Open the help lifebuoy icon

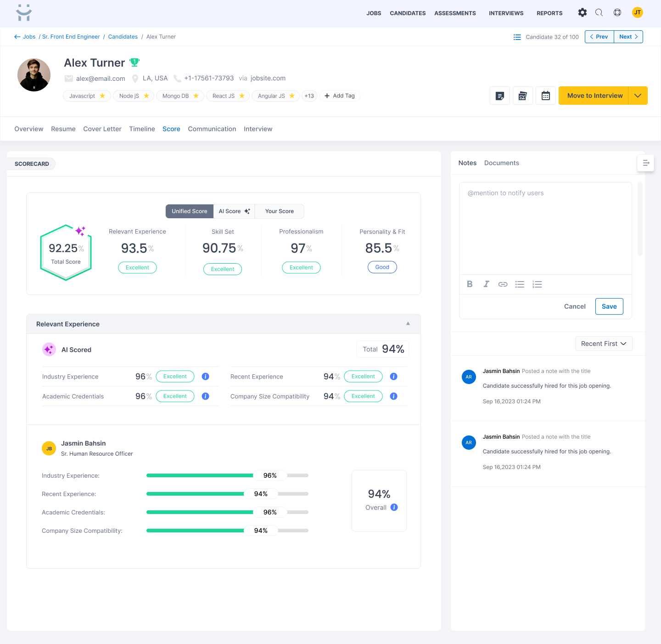[617, 13]
